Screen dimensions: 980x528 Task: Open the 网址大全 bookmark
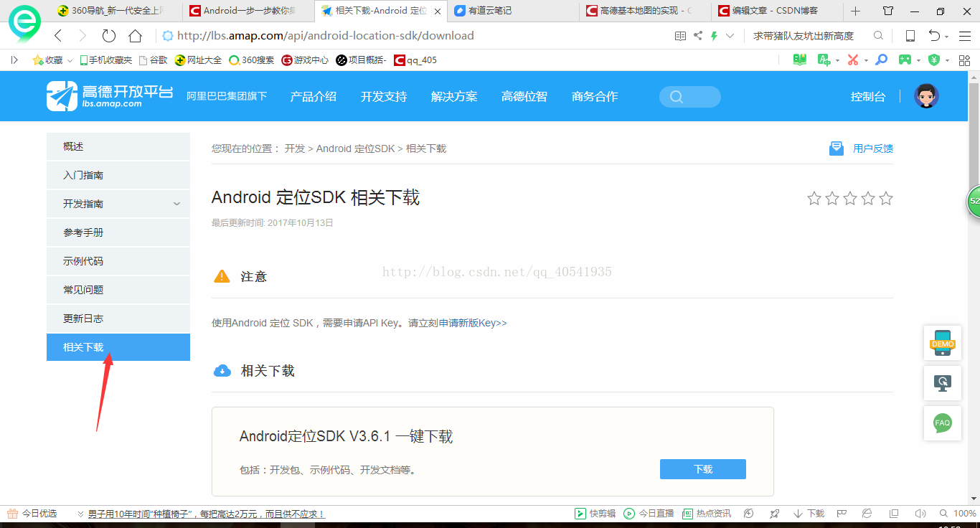[199, 60]
